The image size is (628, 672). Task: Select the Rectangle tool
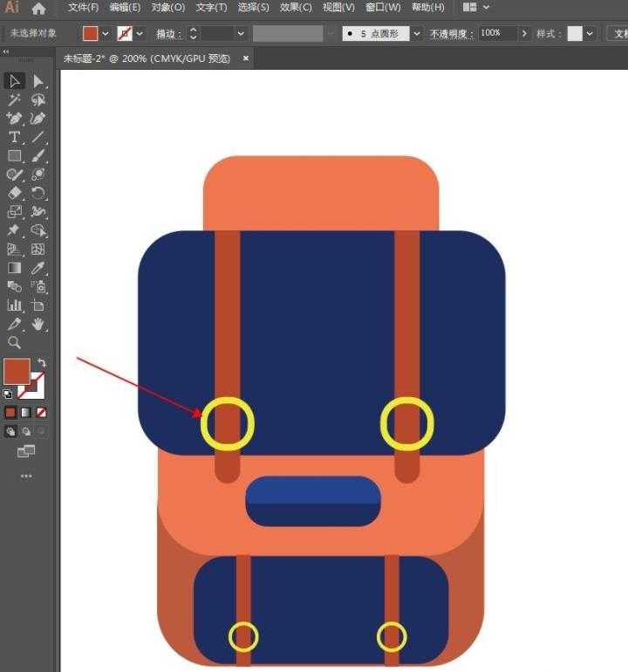click(x=14, y=156)
